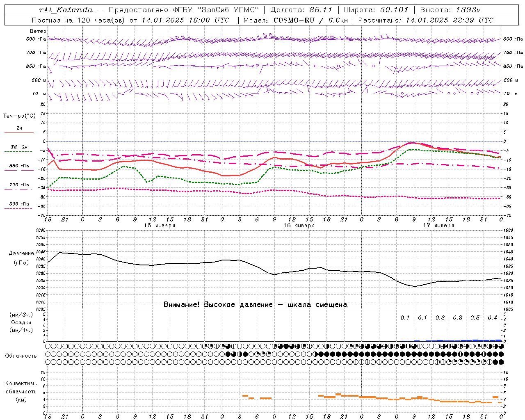Click the Давление panel label

(x=21, y=253)
